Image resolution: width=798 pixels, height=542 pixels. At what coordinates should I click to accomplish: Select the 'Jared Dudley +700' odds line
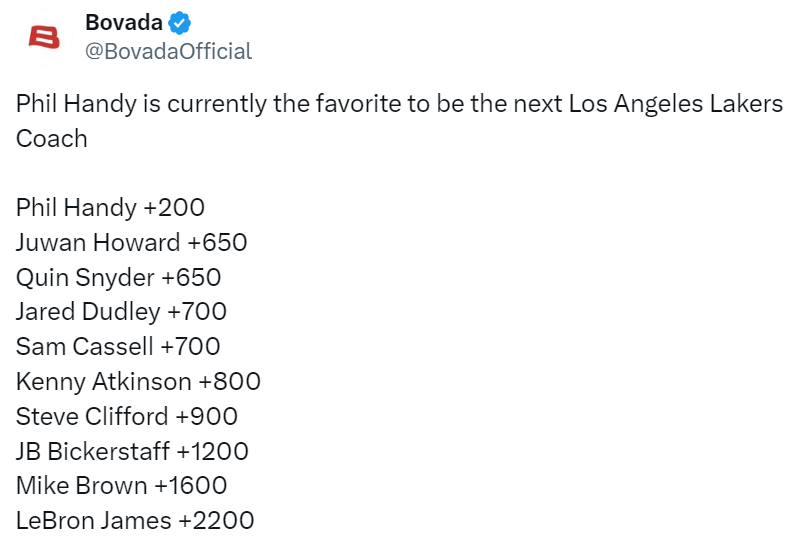tap(121, 311)
